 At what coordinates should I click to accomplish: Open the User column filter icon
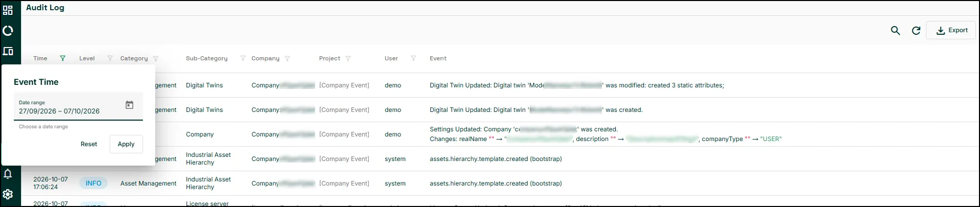click(x=413, y=58)
